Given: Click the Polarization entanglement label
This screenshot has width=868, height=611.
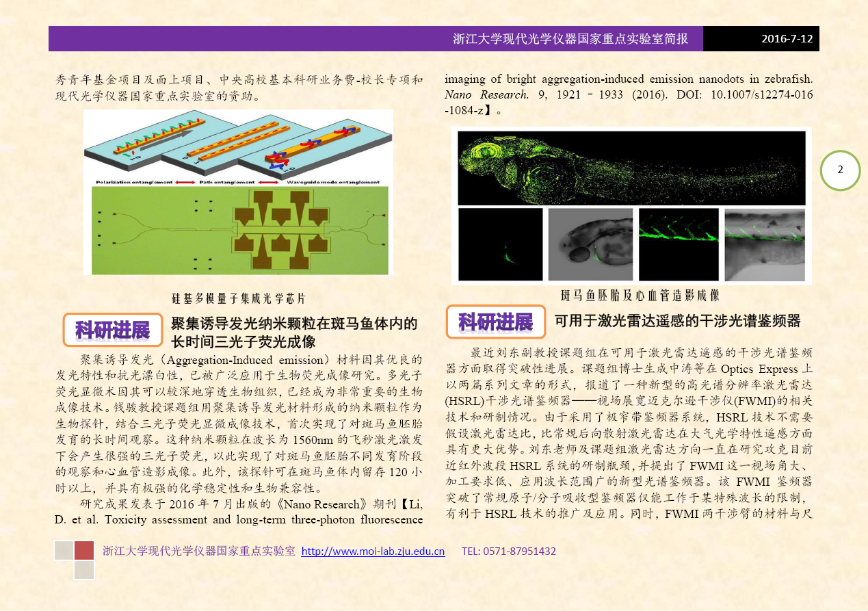Looking at the screenshot, I should tap(134, 183).
